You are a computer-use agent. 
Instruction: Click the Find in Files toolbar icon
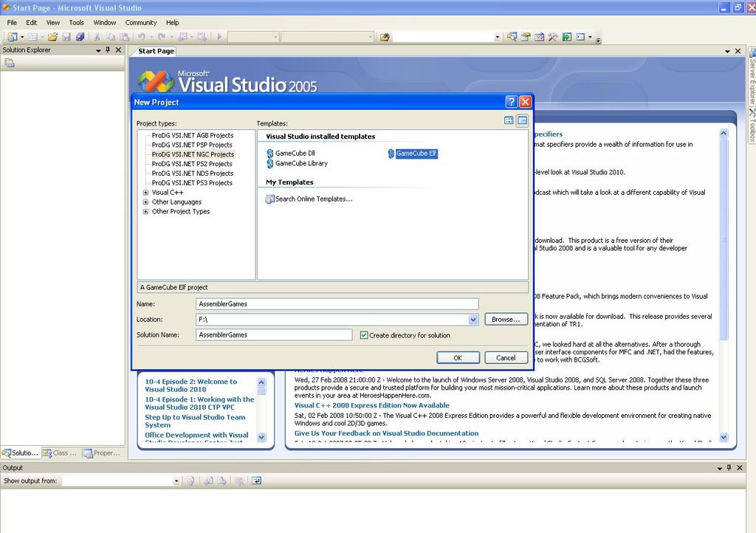click(385, 37)
